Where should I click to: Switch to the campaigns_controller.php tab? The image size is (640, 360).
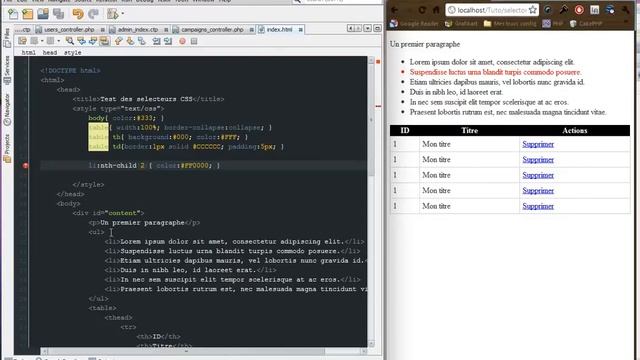tap(212, 30)
